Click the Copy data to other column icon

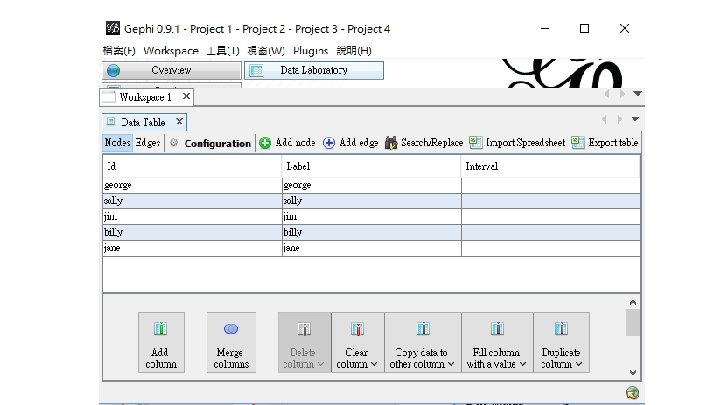pos(423,329)
